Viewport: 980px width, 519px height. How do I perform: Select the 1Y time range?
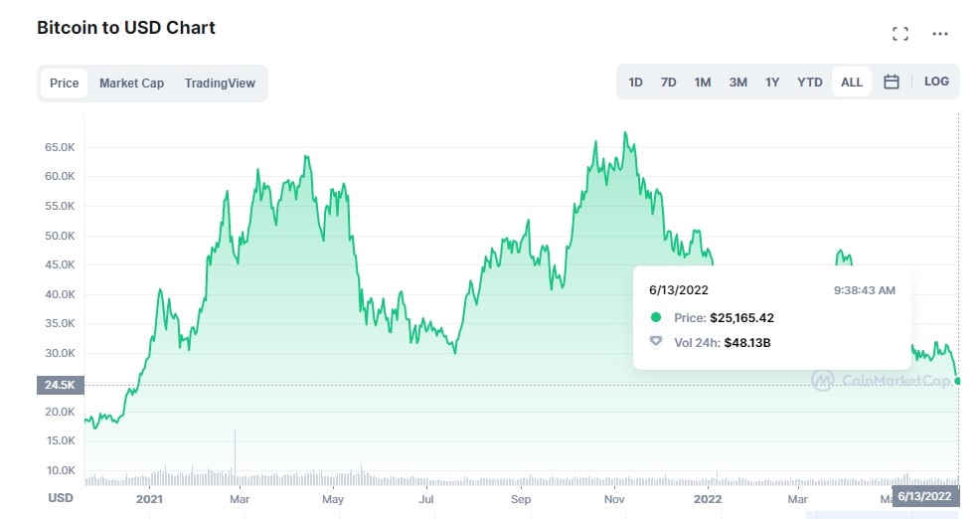[772, 83]
